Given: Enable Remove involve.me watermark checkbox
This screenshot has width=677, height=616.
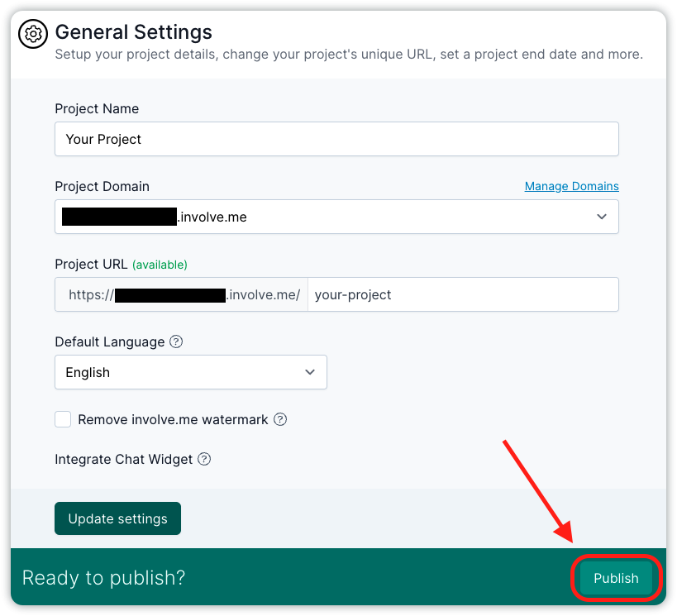Looking at the screenshot, I should 63,419.
